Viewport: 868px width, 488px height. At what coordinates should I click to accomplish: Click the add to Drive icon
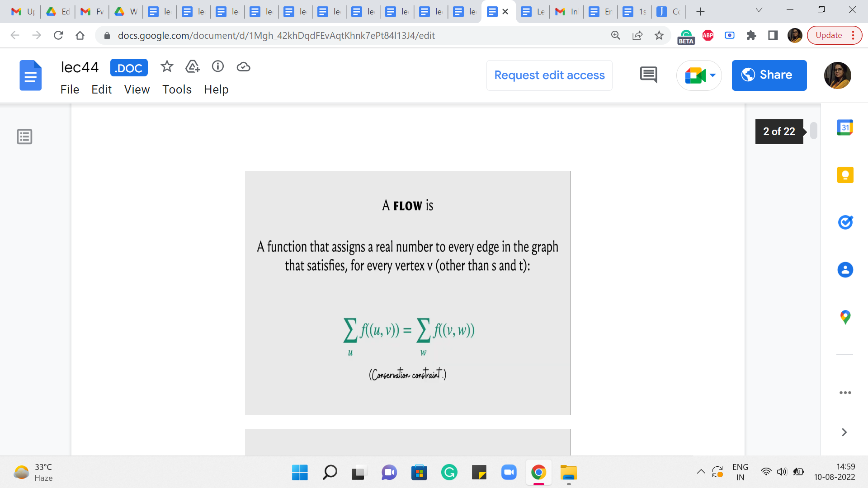pos(193,67)
